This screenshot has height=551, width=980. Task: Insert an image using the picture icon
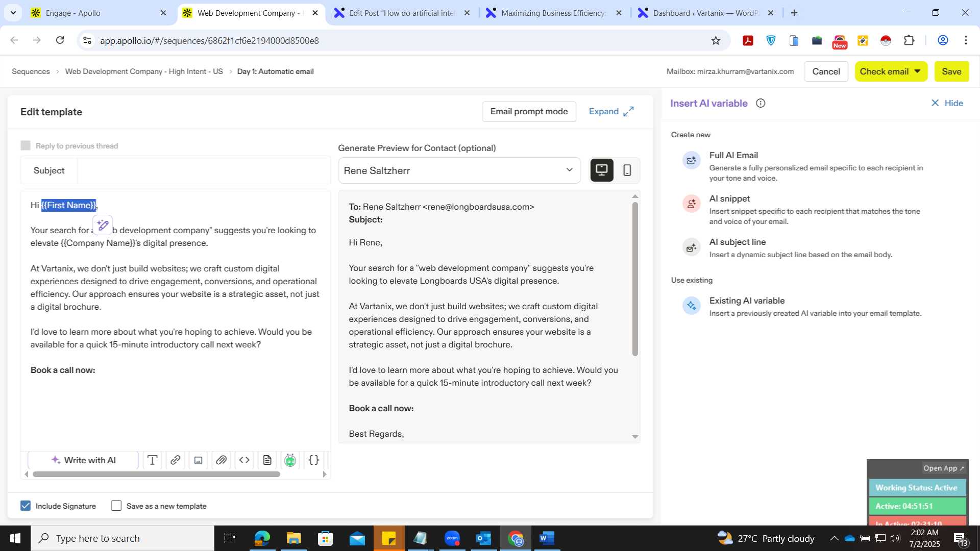[x=198, y=460]
